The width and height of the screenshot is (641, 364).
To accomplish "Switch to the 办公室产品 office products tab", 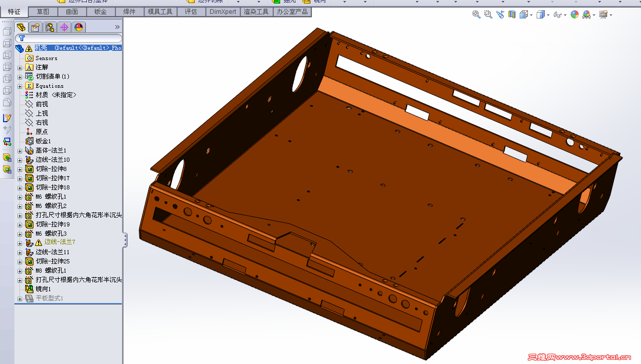I will click(x=292, y=11).
